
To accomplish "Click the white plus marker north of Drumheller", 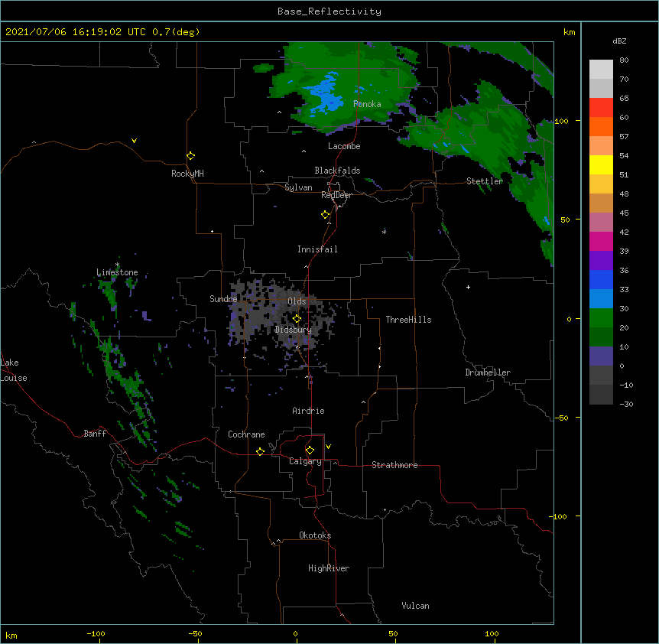I will 468,287.
